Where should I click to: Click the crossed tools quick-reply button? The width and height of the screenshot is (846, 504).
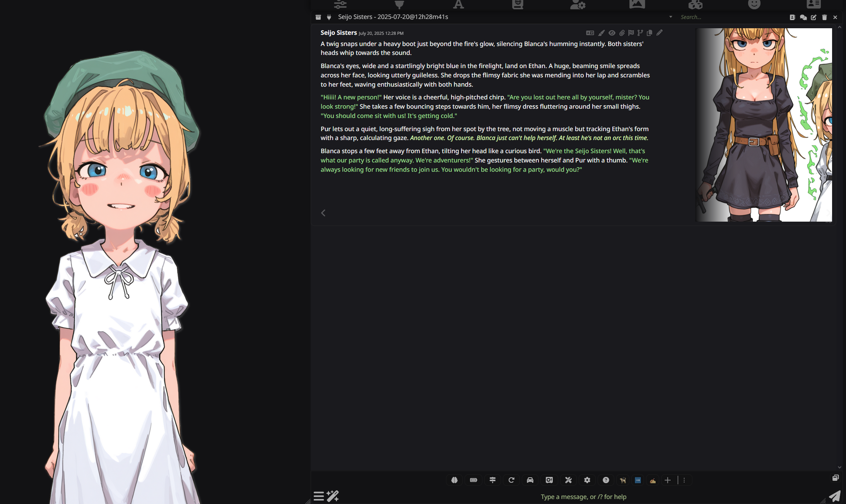[568, 480]
